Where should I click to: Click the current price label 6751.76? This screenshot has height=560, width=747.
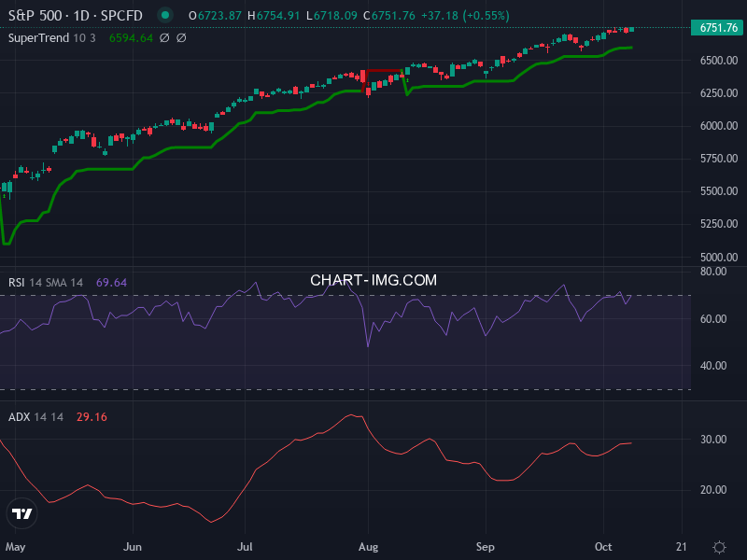(x=718, y=28)
